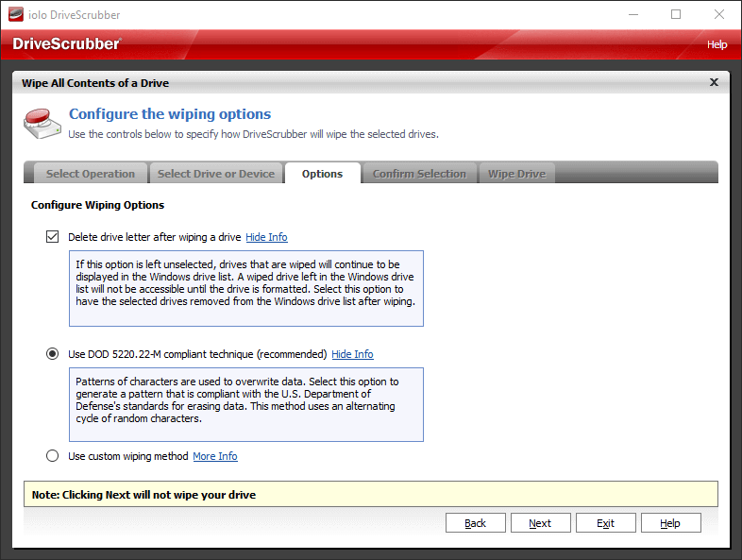Go to Select Drive or Device tab
The image size is (742, 560).
coord(216,174)
